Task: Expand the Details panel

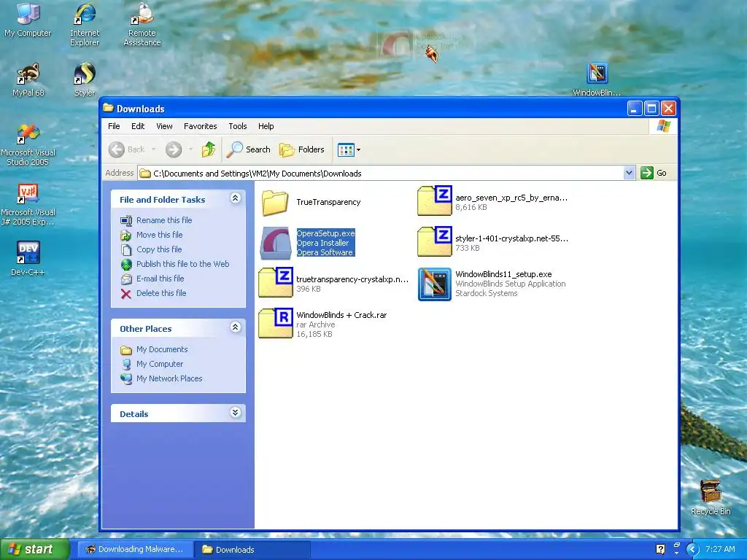Action: [236, 413]
